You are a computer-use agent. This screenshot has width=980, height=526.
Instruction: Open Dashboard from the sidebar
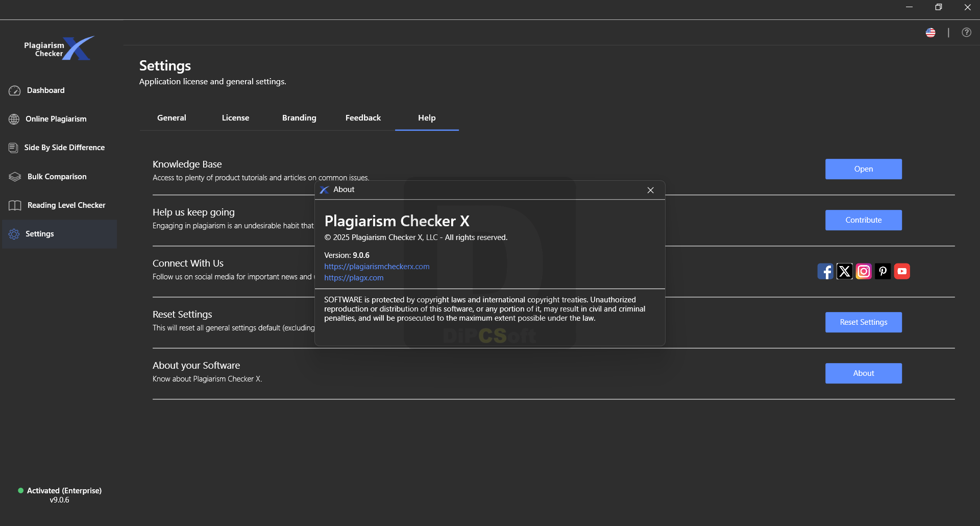coord(59,90)
